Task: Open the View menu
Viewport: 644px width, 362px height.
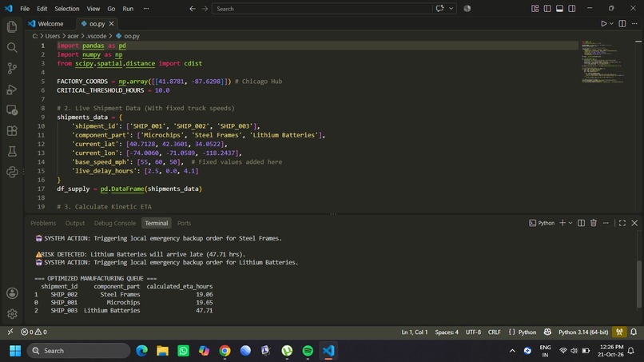Action: pos(93,9)
